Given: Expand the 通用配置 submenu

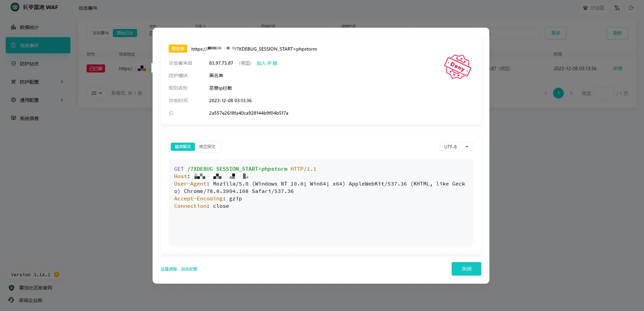Looking at the screenshot, I should (x=37, y=100).
